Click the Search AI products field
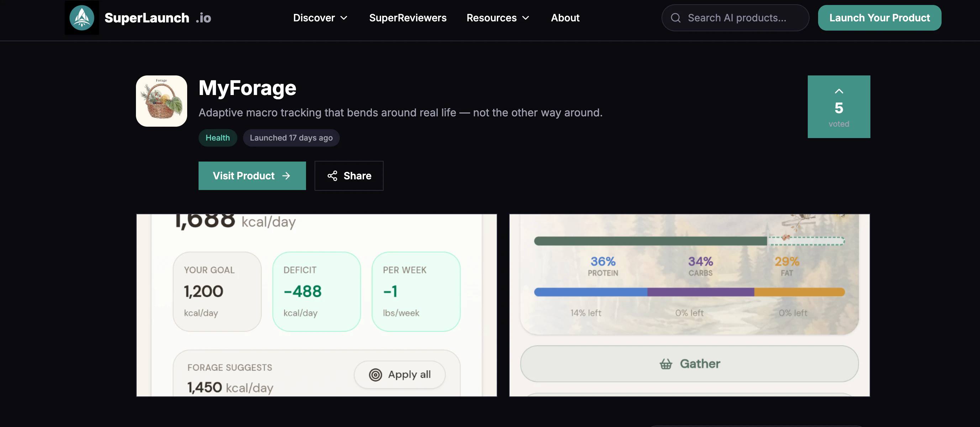This screenshot has width=980, height=427. pyautogui.click(x=735, y=18)
